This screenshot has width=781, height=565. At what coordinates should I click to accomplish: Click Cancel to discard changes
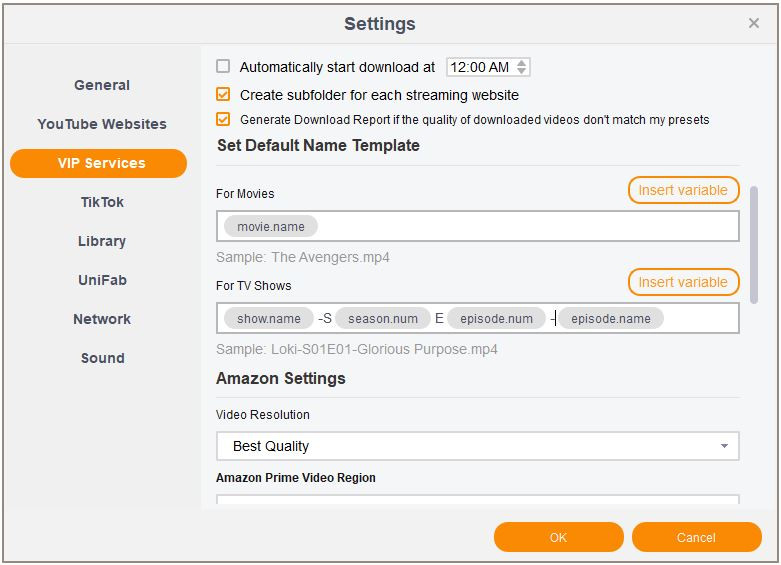pos(696,537)
